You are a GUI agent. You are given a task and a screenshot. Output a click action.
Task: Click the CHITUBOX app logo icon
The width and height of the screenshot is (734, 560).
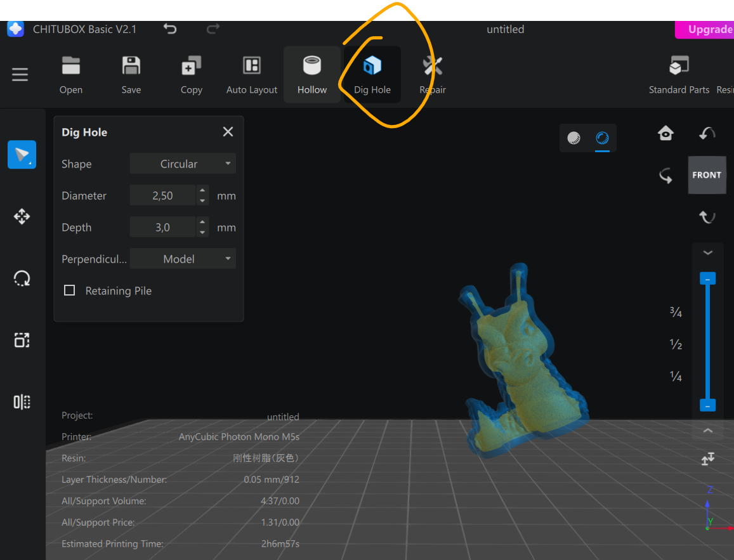pos(15,29)
